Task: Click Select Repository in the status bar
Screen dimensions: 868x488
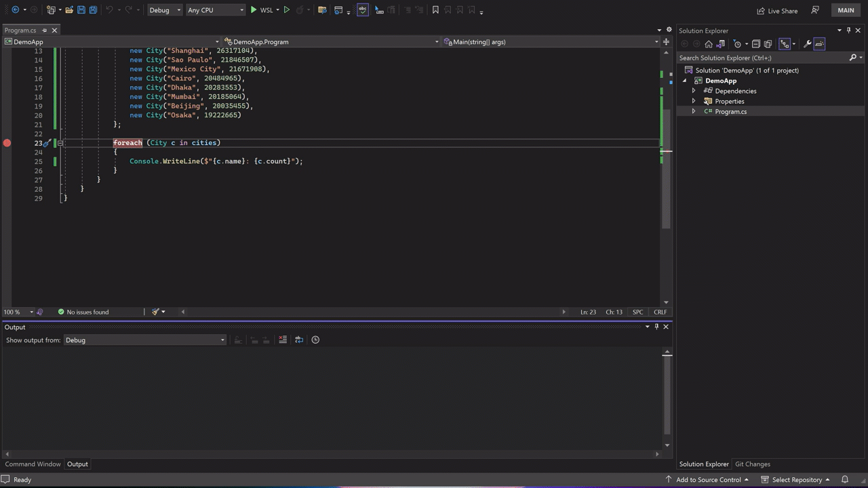Action: (x=797, y=479)
